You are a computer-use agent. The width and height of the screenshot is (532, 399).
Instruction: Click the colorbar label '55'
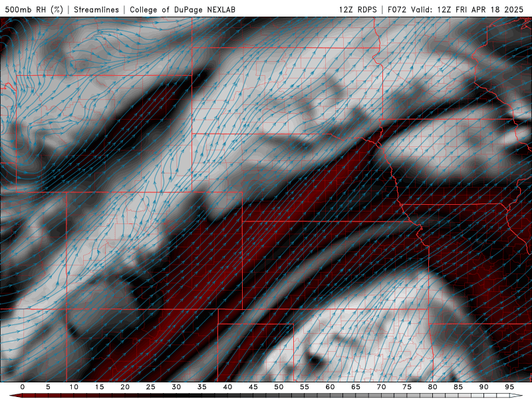305,387
